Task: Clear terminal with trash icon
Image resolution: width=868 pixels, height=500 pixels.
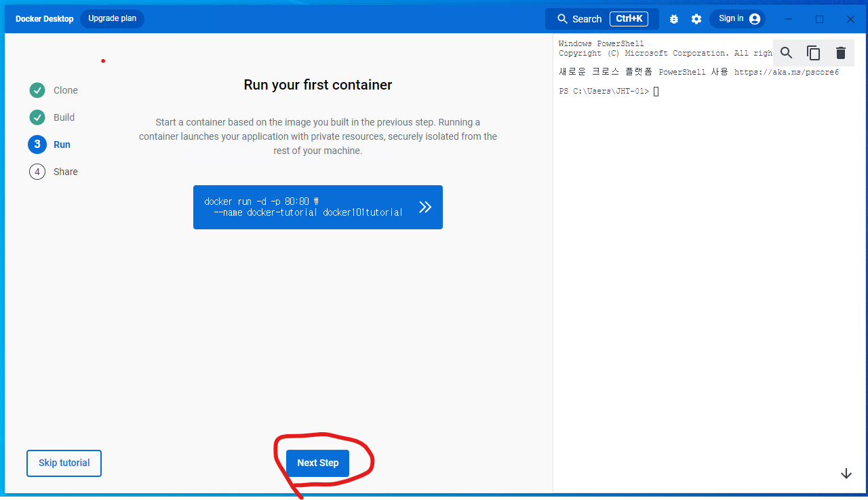Action: [841, 53]
